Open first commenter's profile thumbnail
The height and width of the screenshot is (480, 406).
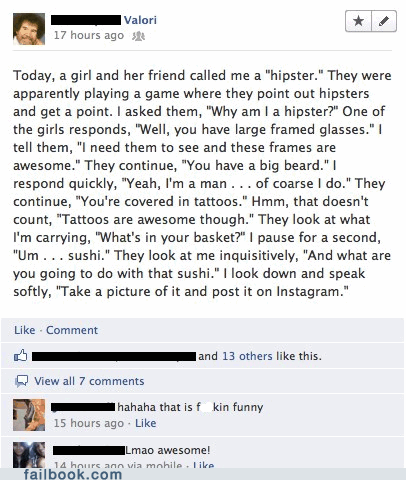(x=29, y=415)
